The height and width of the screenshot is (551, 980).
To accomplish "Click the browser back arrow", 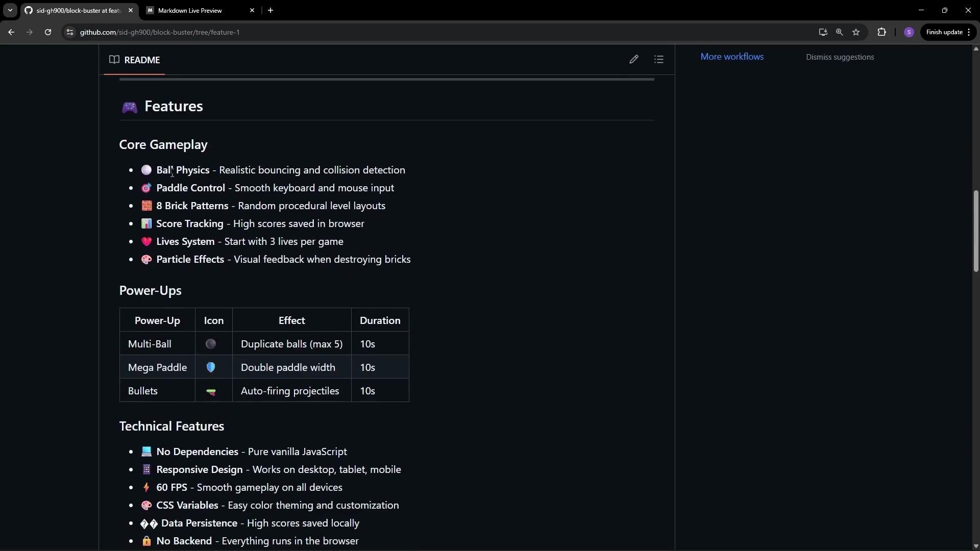I will pyautogui.click(x=11, y=32).
